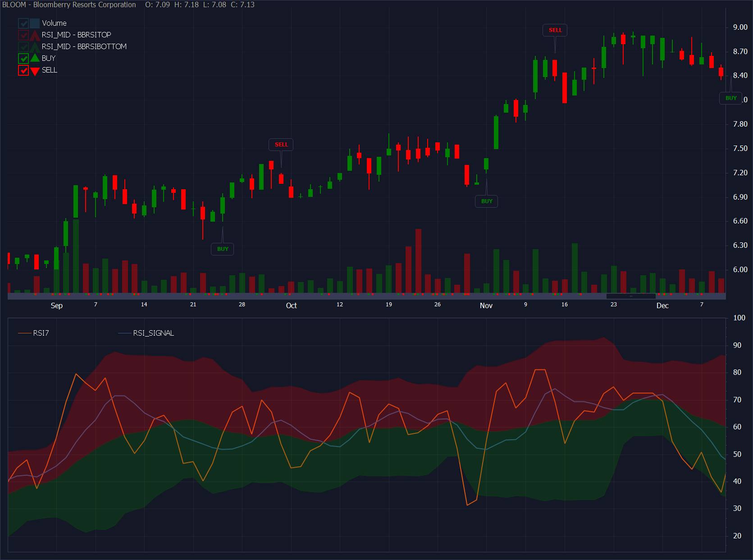Toggle the RSI_MID - BBRSIBOTTOM checkbox
753x560 pixels.
coord(23,47)
